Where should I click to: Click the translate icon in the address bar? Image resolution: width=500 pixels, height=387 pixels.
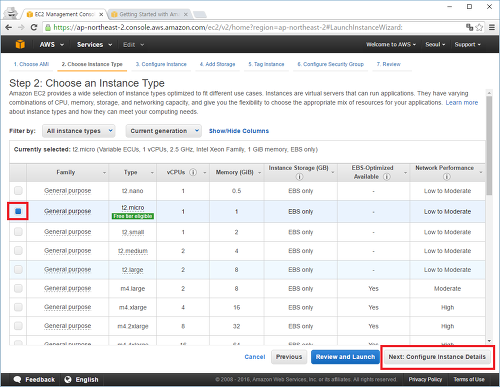(x=469, y=27)
